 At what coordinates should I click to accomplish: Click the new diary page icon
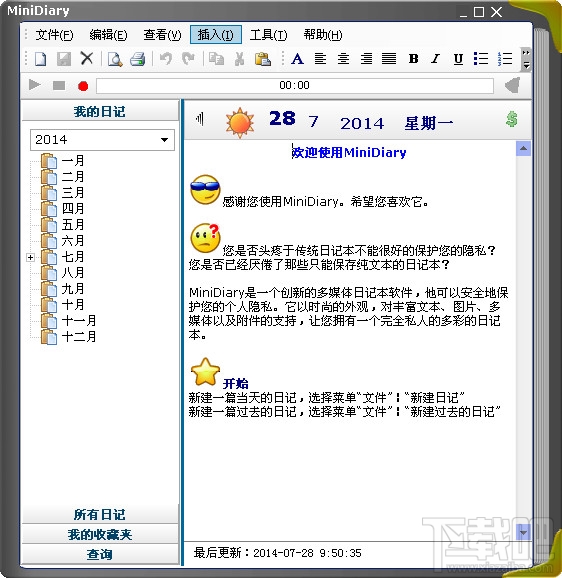(41, 59)
